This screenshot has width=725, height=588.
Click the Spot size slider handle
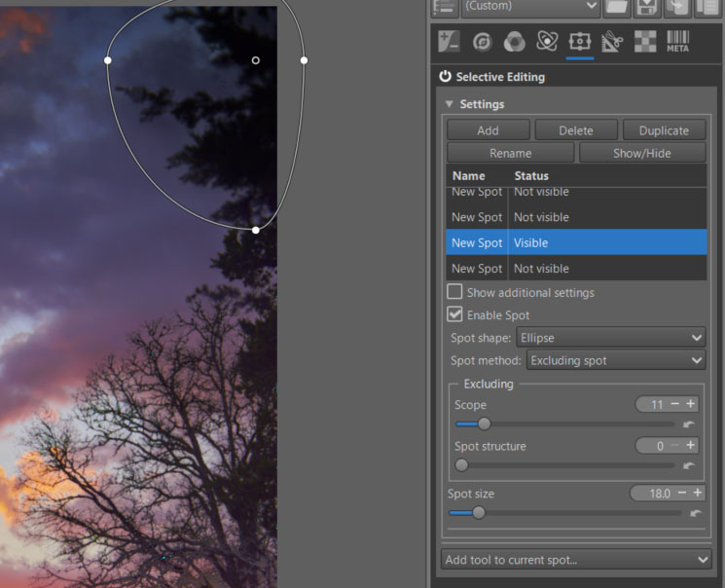(x=478, y=512)
